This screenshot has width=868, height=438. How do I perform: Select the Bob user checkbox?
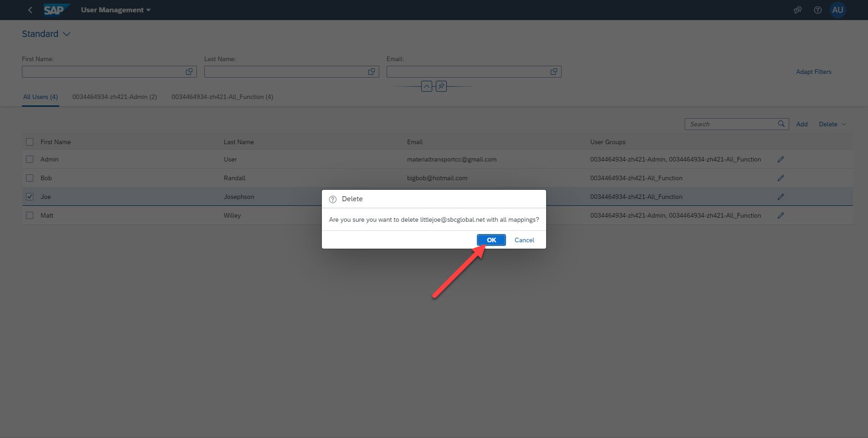(30, 178)
